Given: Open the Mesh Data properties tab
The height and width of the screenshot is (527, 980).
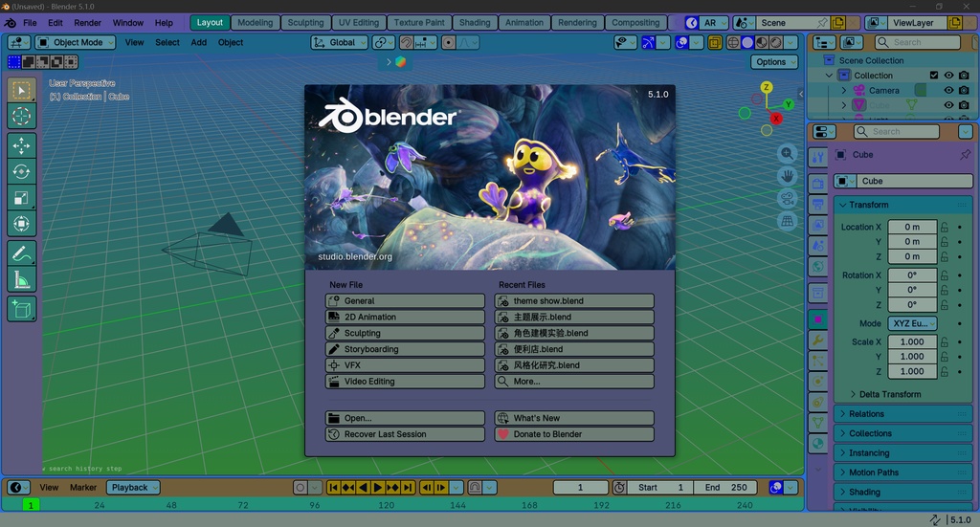Looking at the screenshot, I should [818, 423].
